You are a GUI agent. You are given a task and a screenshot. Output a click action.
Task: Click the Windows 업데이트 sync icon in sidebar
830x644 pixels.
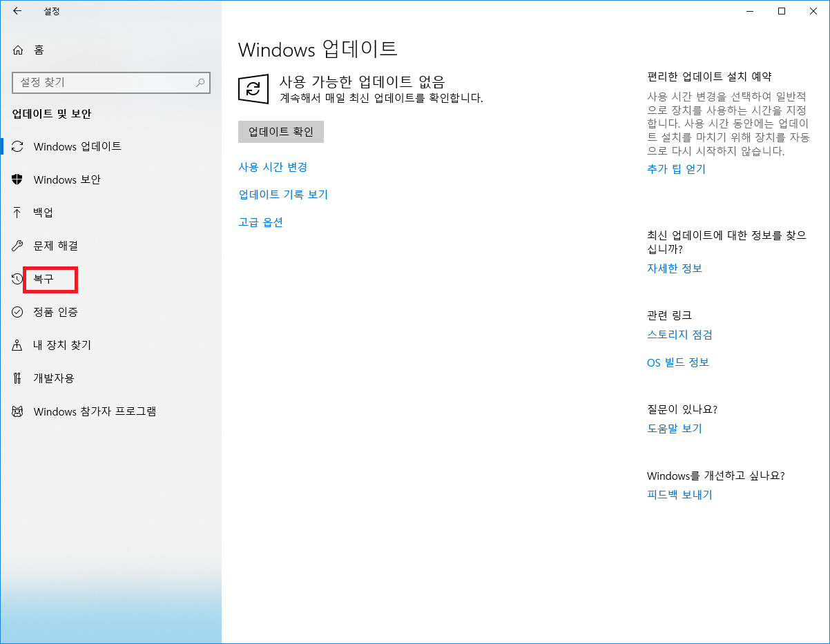point(18,146)
